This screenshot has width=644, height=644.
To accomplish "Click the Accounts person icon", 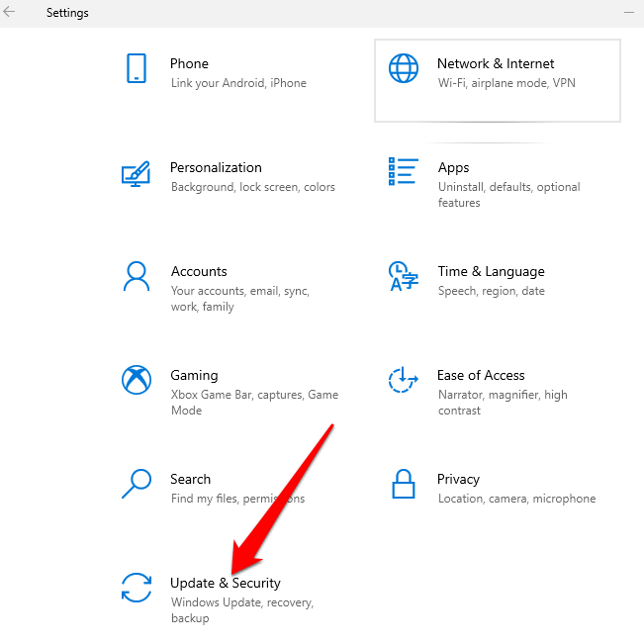I will tap(136, 276).
